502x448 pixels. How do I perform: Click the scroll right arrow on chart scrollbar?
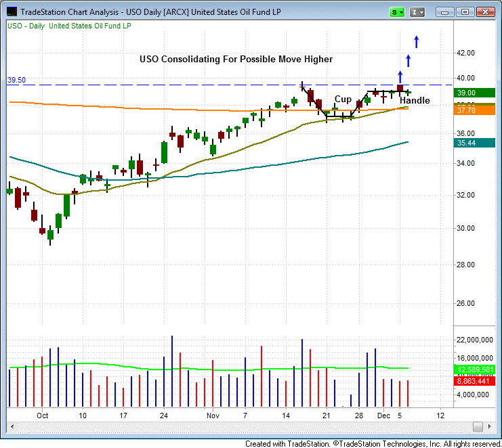pos(489,426)
